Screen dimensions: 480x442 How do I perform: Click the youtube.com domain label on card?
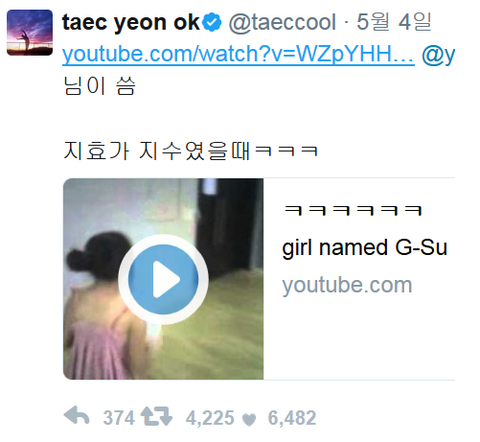tap(347, 285)
